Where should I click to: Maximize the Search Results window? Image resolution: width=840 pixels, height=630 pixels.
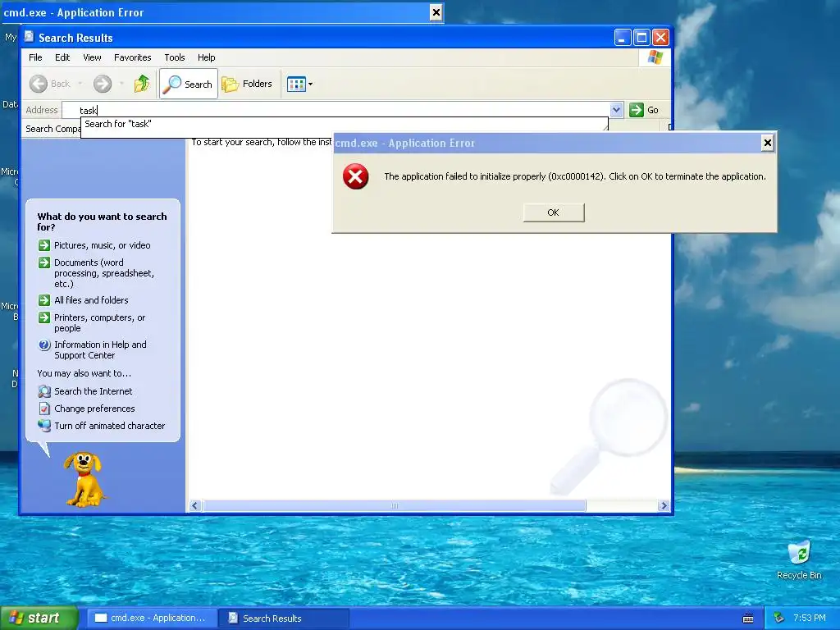[x=641, y=38]
